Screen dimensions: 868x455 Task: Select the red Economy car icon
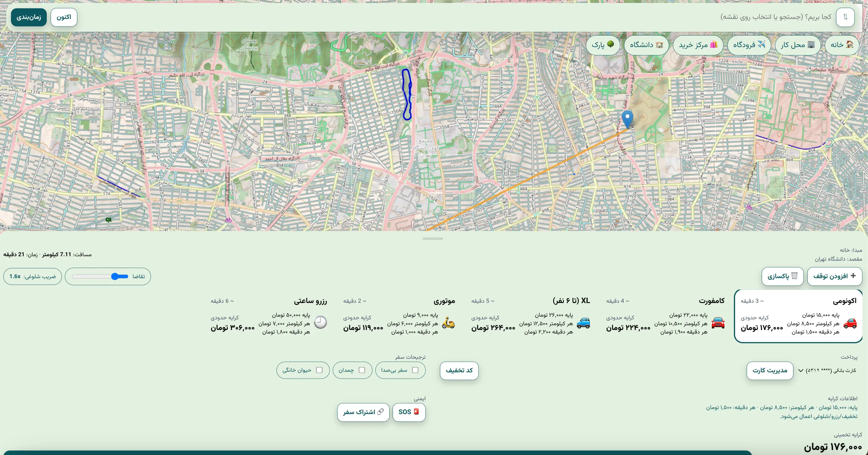pos(850,323)
